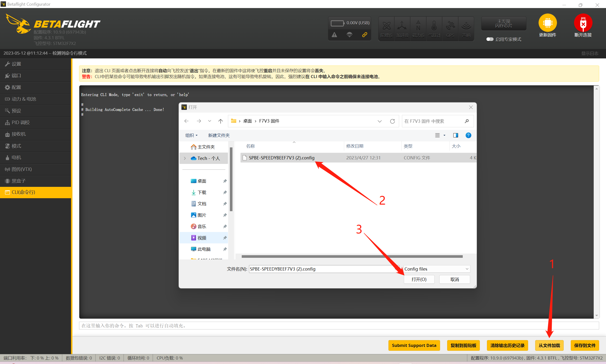Open the Config files type dropdown
Viewport: 606px width, 364px height.
(437, 269)
